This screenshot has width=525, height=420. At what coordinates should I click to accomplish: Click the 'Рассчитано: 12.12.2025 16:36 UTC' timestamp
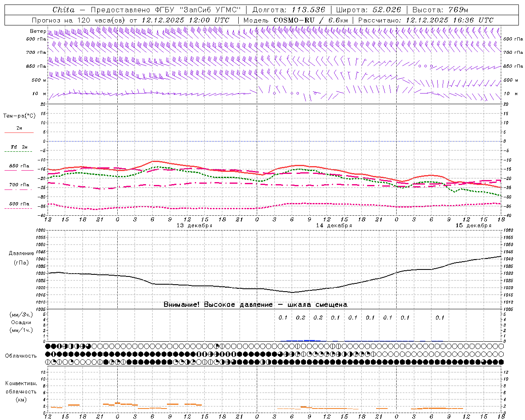426,20
